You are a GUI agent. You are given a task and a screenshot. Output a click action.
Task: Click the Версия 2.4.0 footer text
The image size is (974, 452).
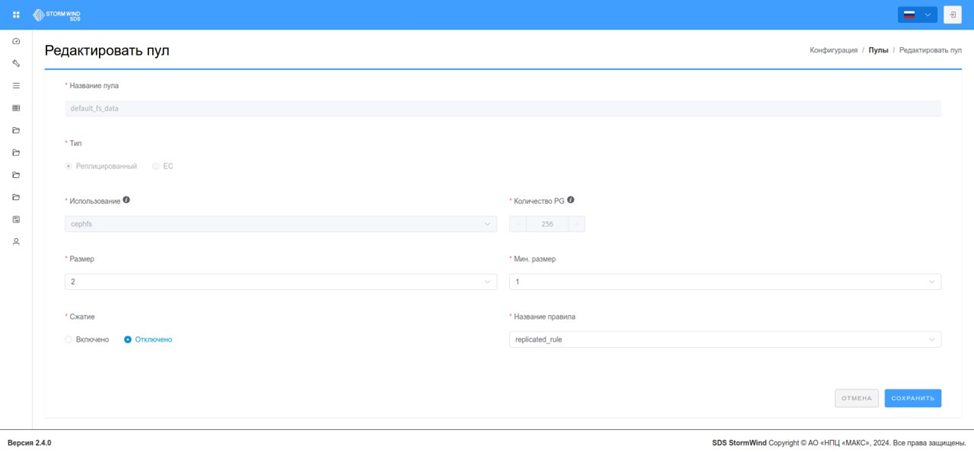coord(29,443)
